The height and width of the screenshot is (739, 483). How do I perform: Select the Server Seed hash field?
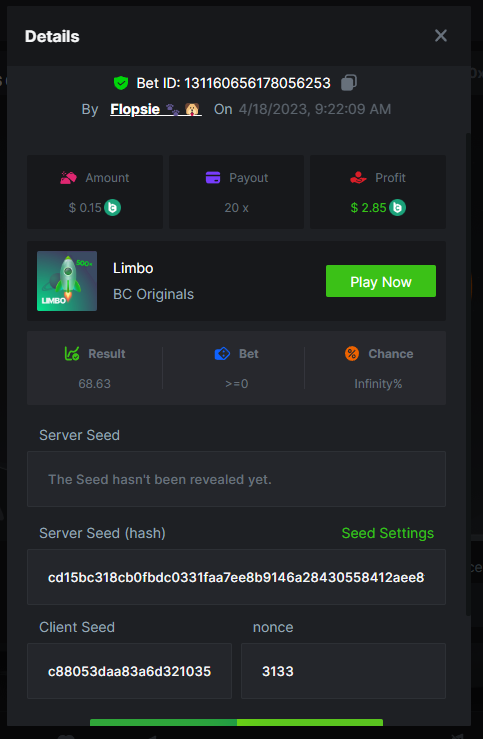tap(237, 577)
